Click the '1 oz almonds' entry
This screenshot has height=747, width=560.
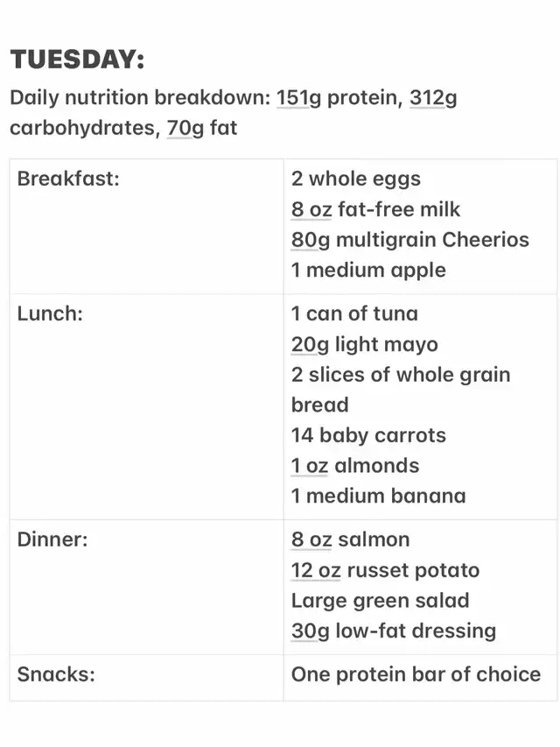point(355,465)
